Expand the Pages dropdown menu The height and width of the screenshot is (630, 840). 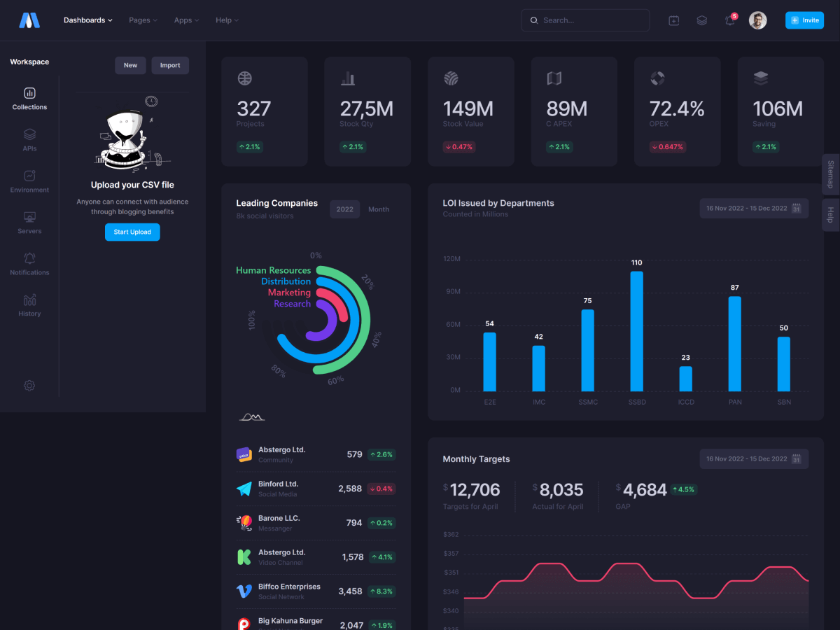pyautogui.click(x=143, y=20)
